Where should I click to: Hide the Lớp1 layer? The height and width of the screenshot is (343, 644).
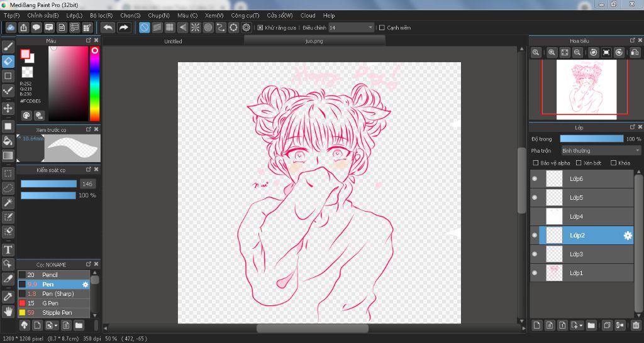pos(535,273)
